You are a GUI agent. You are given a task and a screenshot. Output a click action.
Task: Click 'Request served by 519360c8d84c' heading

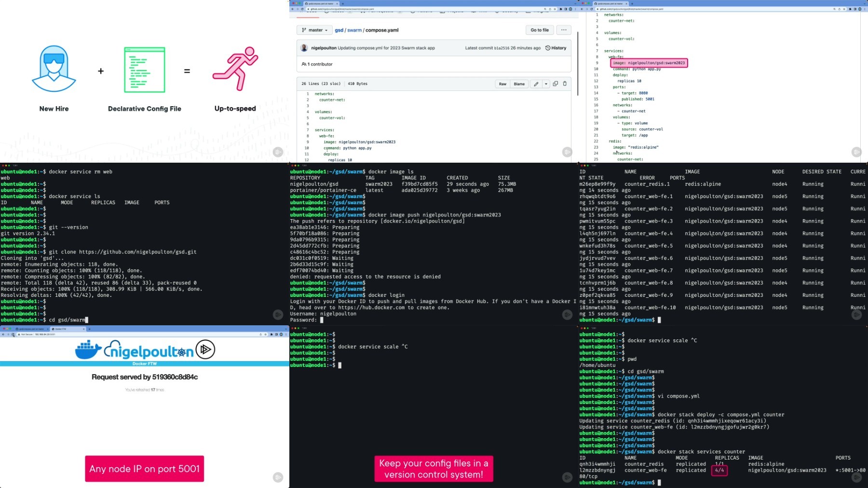tap(145, 377)
